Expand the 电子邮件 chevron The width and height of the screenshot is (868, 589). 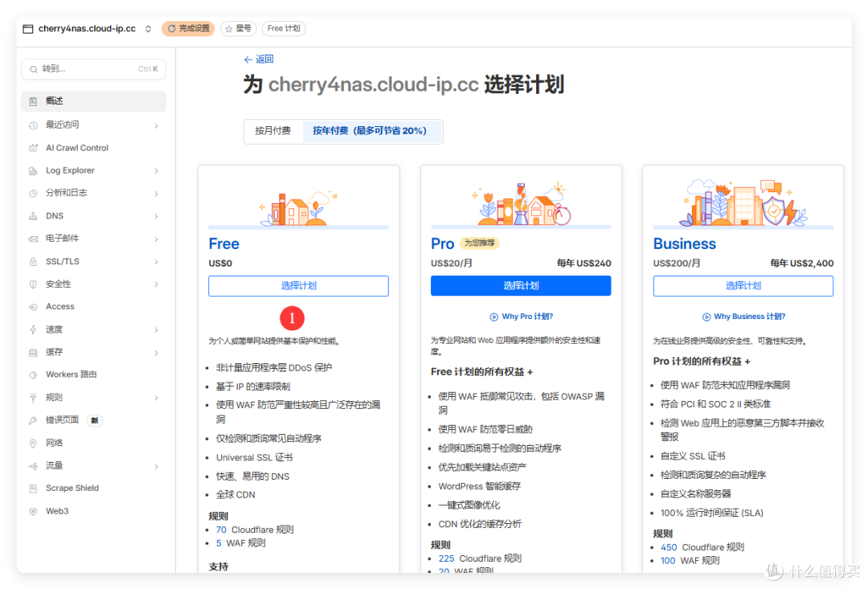(156, 239)
